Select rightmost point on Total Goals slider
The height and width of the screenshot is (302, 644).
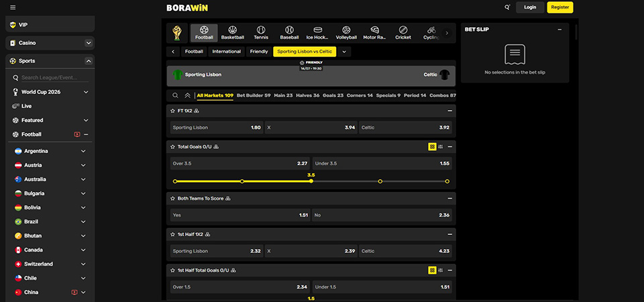447,181
